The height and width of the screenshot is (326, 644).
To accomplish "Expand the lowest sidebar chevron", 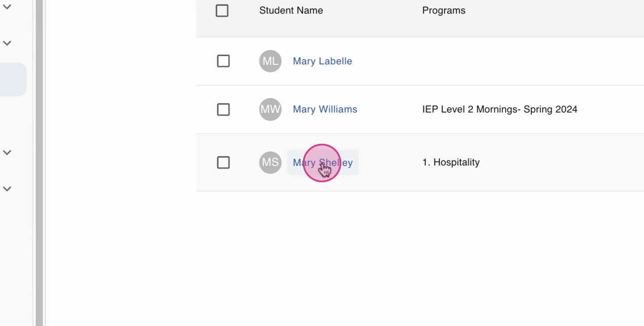I will point(7,189).
